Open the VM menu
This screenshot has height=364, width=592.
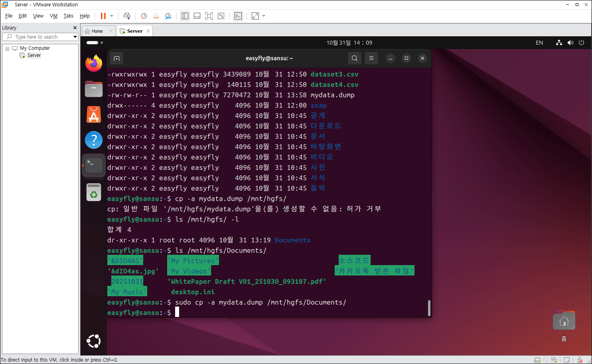[53, 16]
